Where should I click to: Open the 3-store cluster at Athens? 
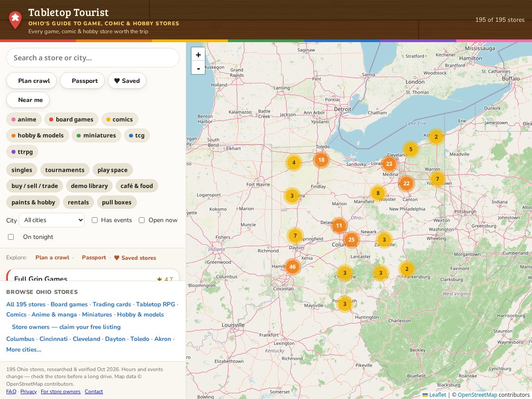point(380,273)
